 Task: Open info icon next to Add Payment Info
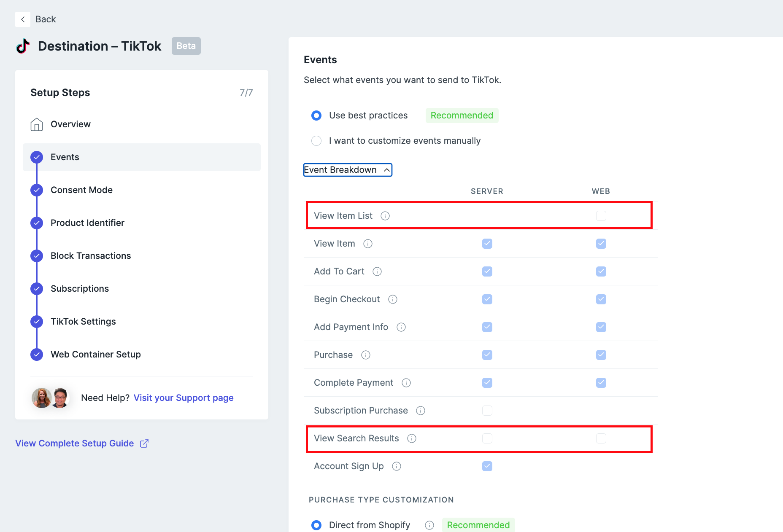(x=401, y=327)
